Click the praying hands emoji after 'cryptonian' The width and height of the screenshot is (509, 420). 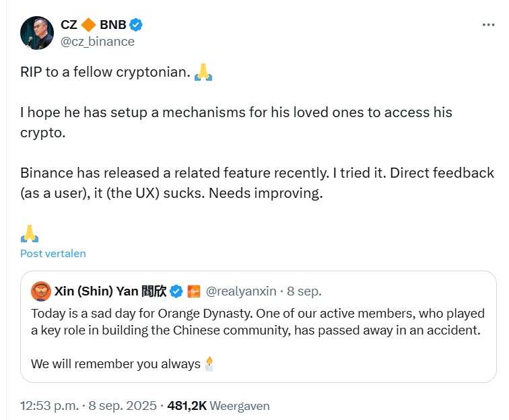pyautogui.click(x=203, y=72)
